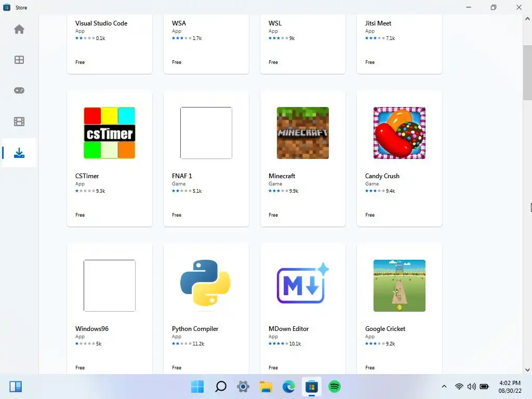Open the volume speaker tray icon

click(x=471, y=387)
